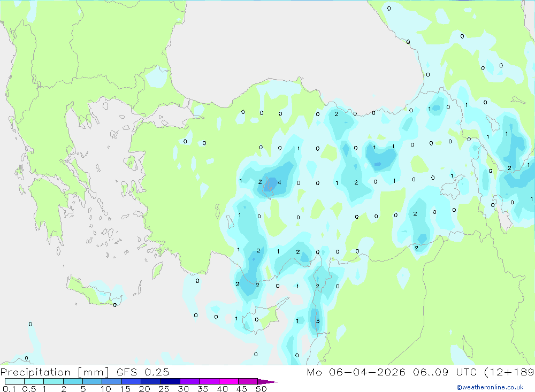The width and height of the screenshot is (535, 392).
Task: Click the 1–2 mm legend color swatch
Action: click(53, 381)
